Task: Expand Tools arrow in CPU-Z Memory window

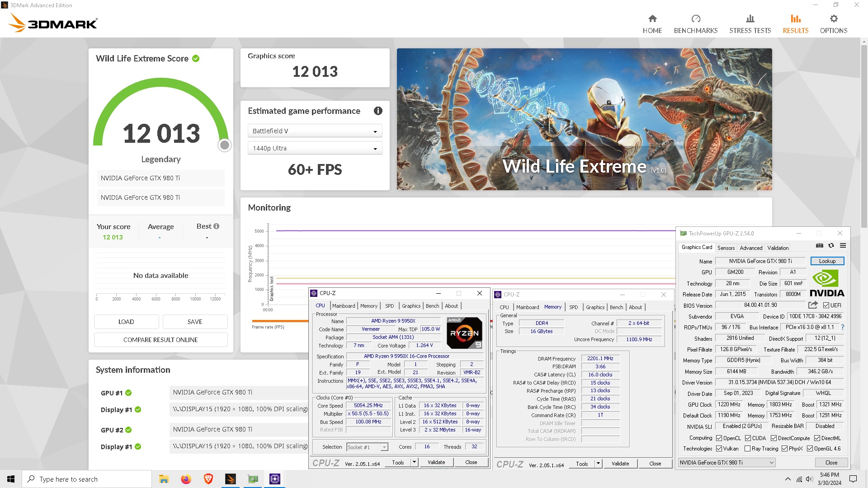Action: (598, 463)
